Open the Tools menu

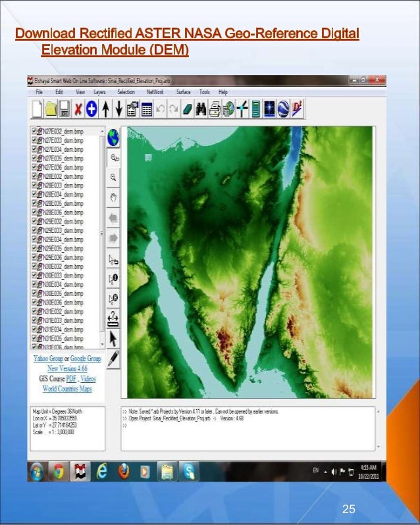point(204,91)
